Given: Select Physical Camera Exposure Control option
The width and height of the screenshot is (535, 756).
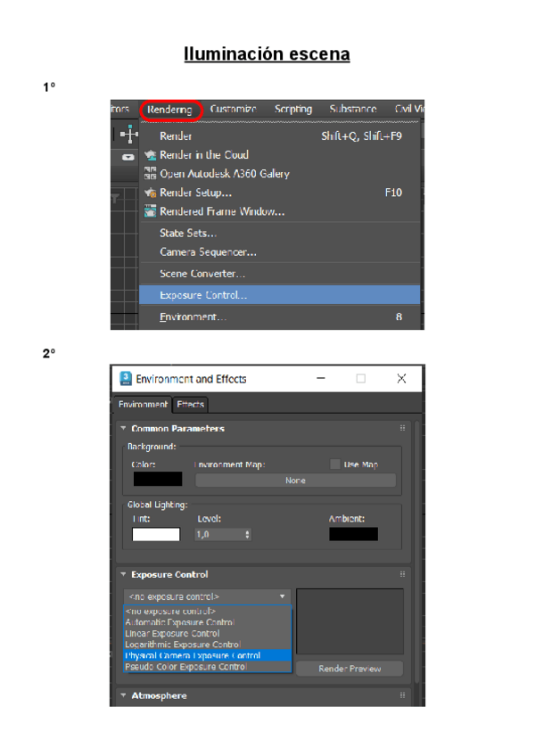Looking at the screenshot, I should 208,655.
